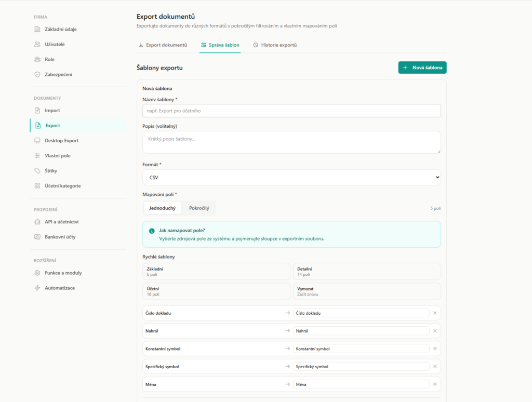Open Účetní kategorie via its grid icon

click(x=37, y=185)
